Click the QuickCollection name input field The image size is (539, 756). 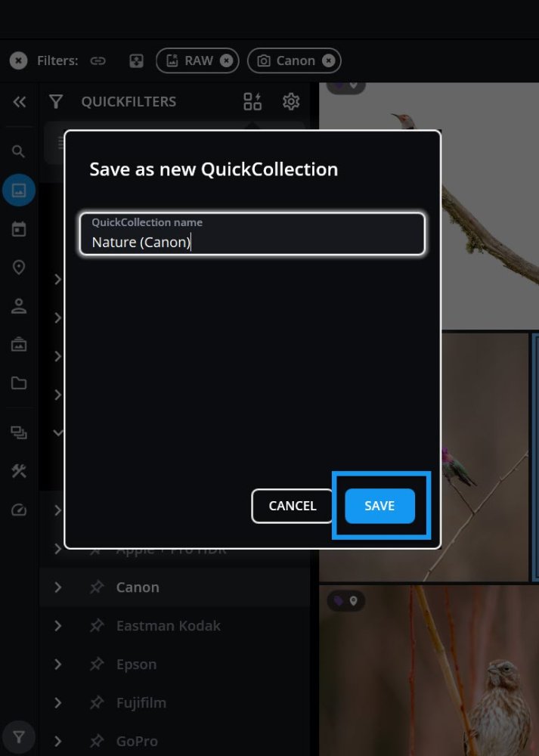pyautogui.click(x=252, y=234)
